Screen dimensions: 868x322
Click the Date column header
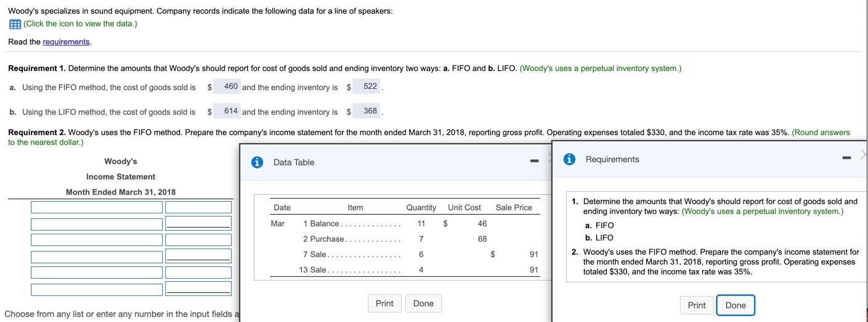282,207
